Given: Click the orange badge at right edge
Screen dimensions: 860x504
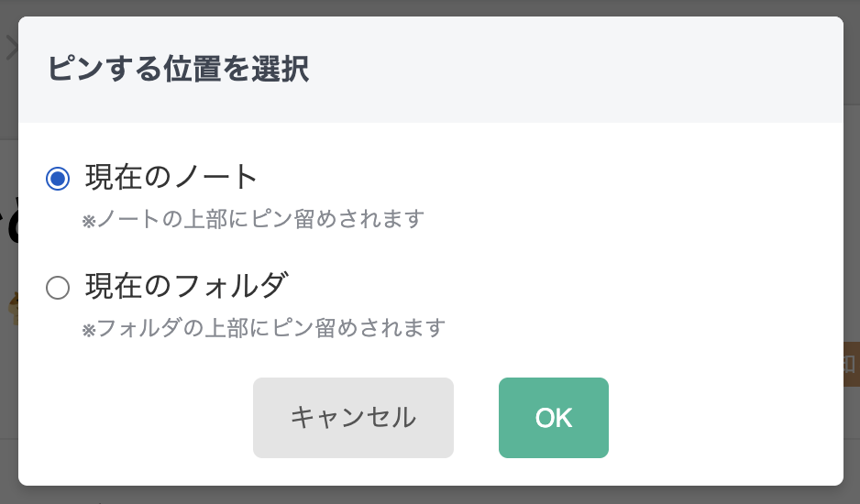Looking at the screenshot, I should pyautogui.click(x=851, y=365).
